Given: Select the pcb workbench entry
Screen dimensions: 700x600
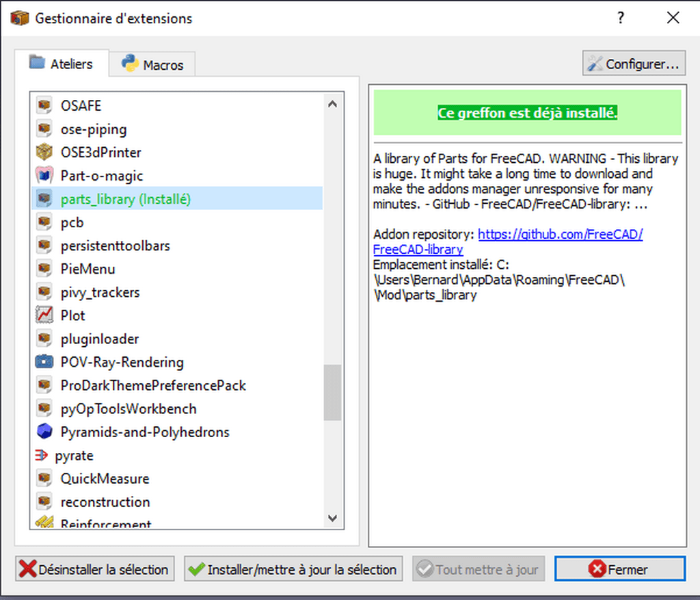Looking at the screenshot, I should [x=177, y=222].
